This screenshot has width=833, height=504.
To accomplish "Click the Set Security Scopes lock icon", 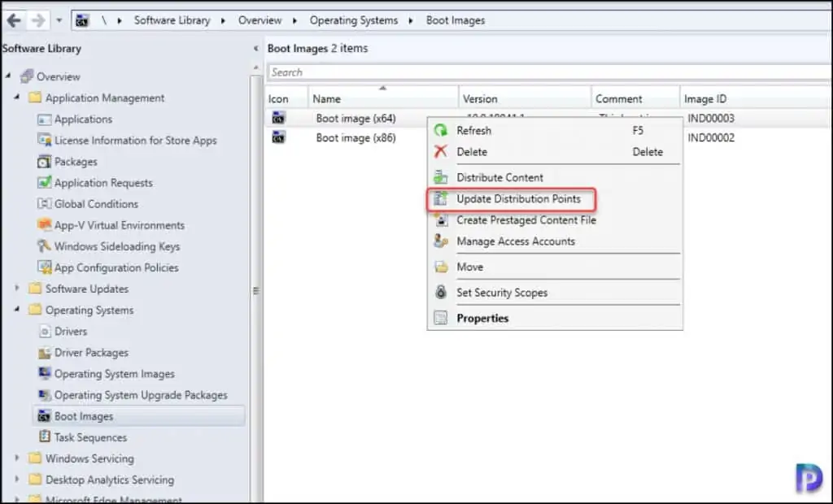I will [x=441, y=292].
